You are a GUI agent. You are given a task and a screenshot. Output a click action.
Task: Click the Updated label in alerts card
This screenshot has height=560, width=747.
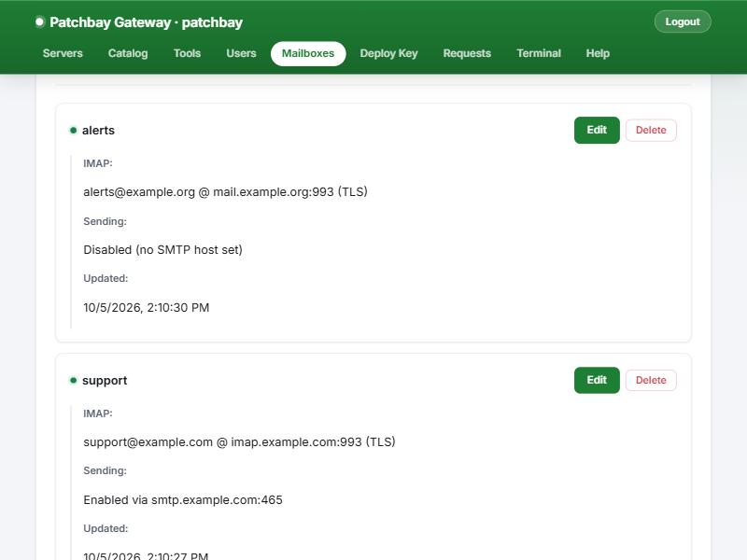(x=106, y=278)
